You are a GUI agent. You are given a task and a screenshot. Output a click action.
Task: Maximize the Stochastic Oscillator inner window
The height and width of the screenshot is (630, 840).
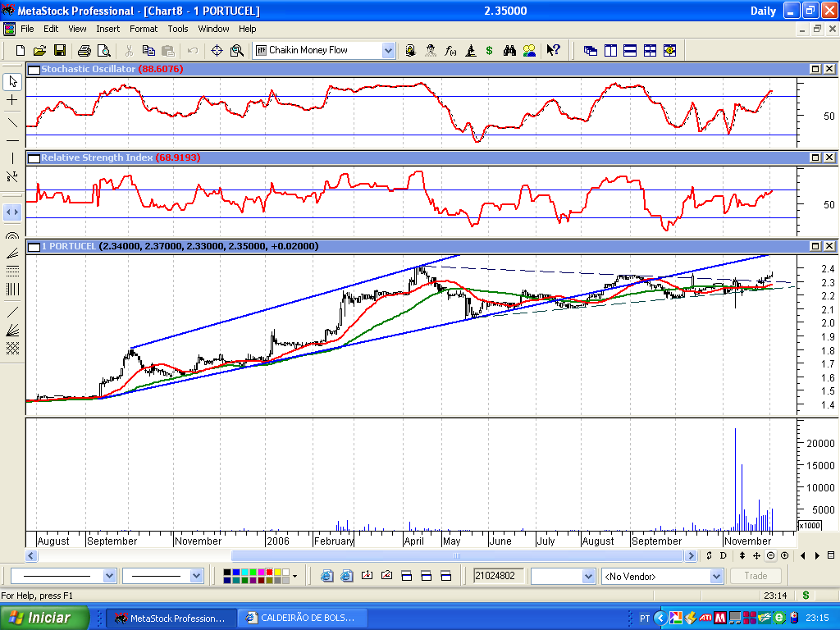[816, 70]
